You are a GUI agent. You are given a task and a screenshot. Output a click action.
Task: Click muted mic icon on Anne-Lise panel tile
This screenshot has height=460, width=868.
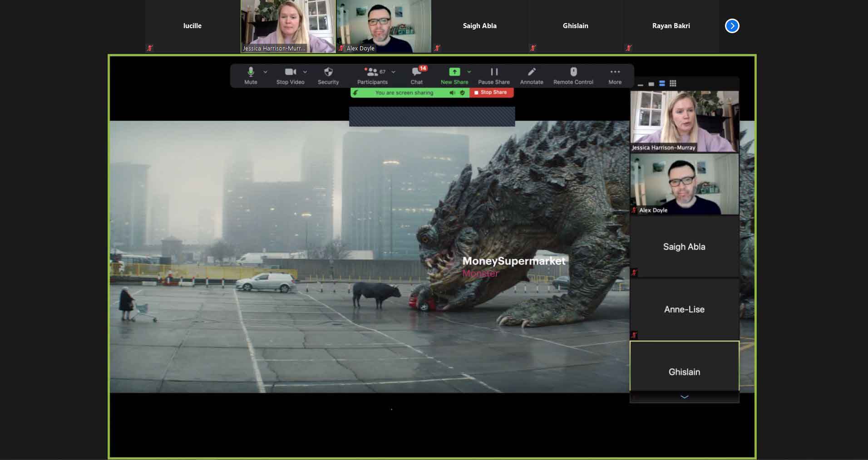click(x=634, y=335)
